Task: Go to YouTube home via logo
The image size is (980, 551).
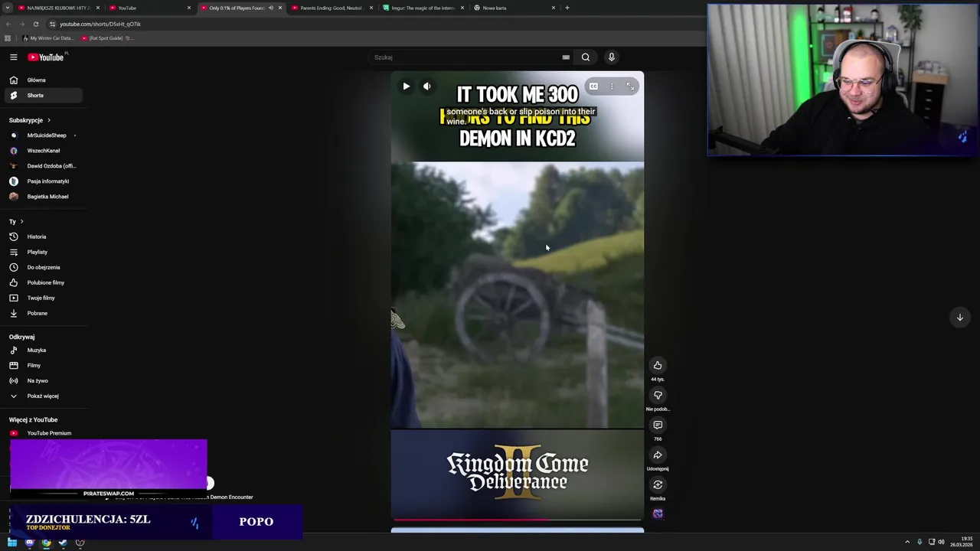Action: point(46,57)
